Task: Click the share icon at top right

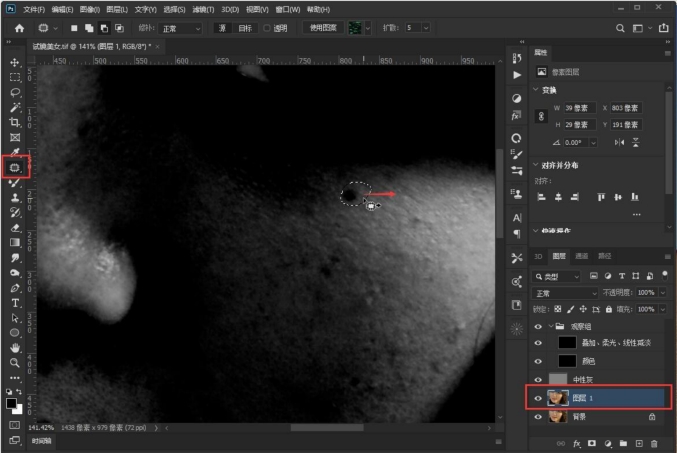Action: [664, 28]
